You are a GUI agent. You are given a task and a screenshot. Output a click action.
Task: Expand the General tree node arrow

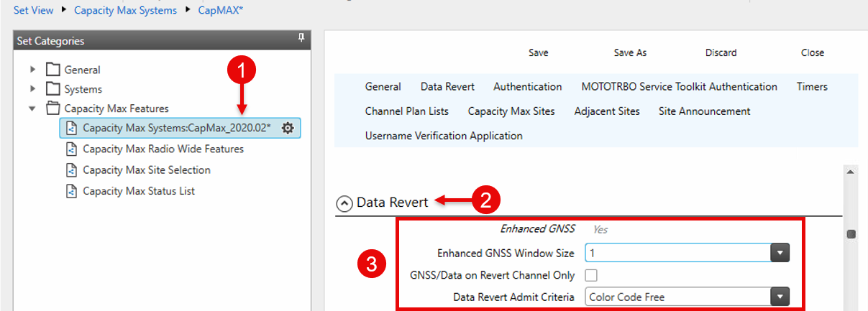coord(32,70)
